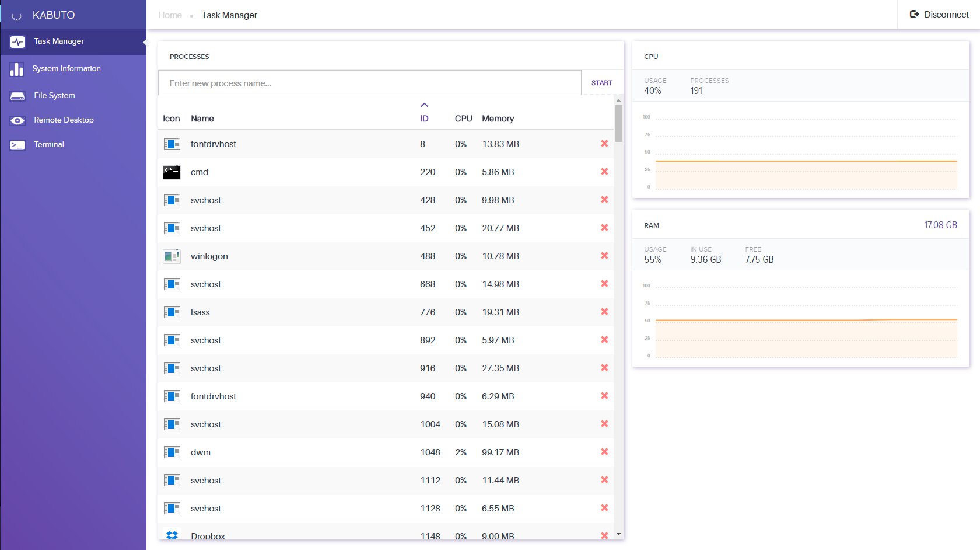This screenshot has height=550, width=980.
Task: Click RAM free 7.75 GB value
Action: click(759, 260)
